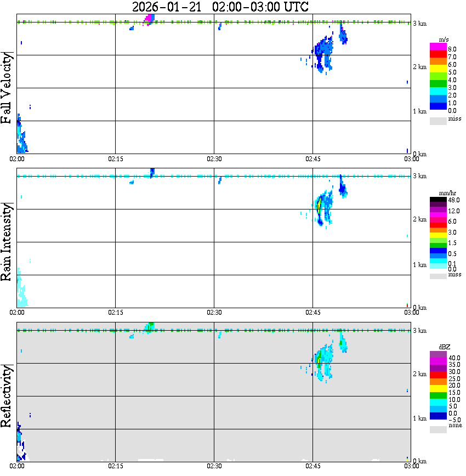
Task: Click the magenta echo above 3 km in Fall Velocity
Action: coord(149,19)
